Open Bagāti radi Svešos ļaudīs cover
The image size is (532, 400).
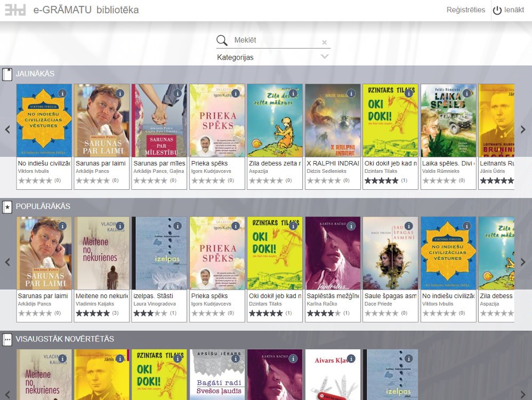click(217, 374)
